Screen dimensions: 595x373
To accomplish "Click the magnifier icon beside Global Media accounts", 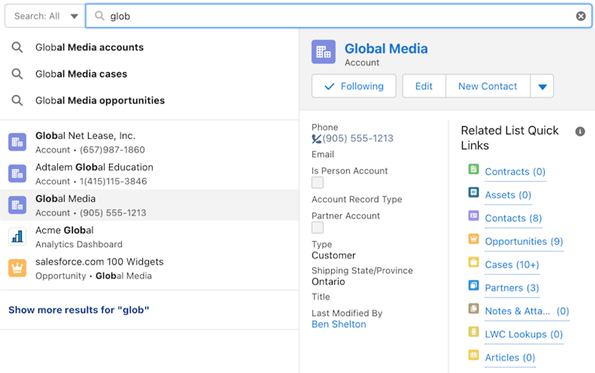I will click(x=17, y=47).
